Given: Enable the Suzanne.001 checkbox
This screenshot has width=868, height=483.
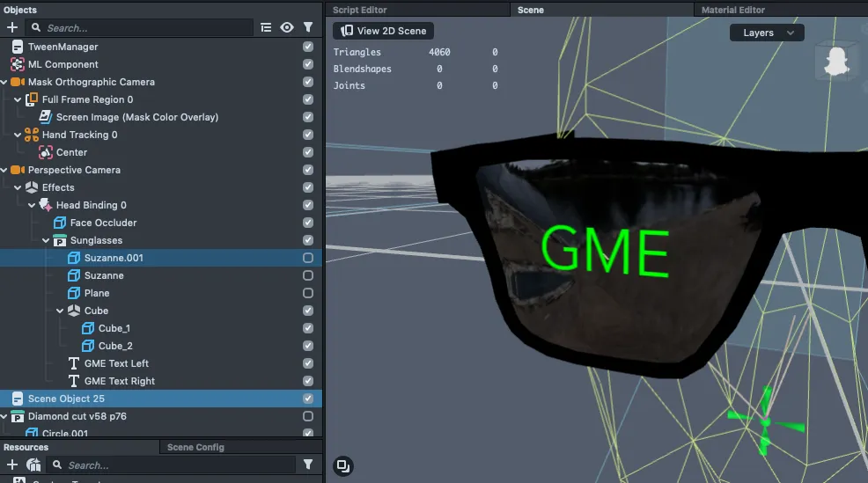Looking at the screenshot, I should (308, 258).
